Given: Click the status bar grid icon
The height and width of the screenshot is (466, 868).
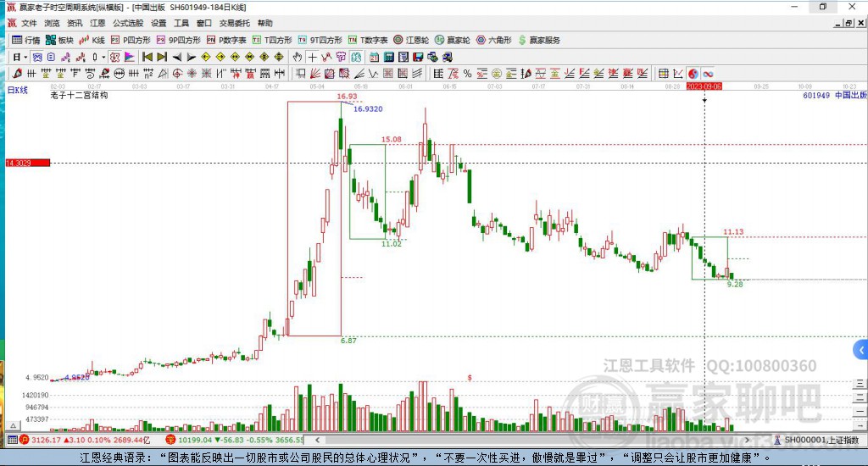Looking at the screenshot, I should point(12,440).
